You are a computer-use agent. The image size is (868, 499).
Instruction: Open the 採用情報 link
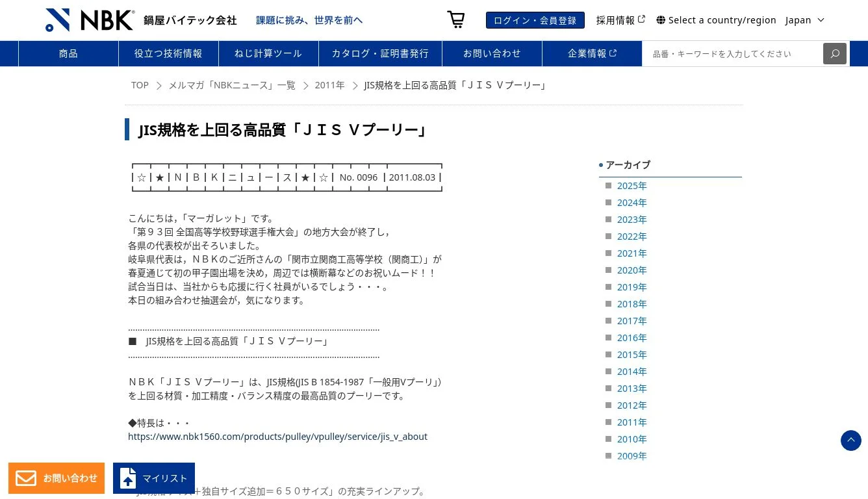pyautogui.click(x=620, y=20)
